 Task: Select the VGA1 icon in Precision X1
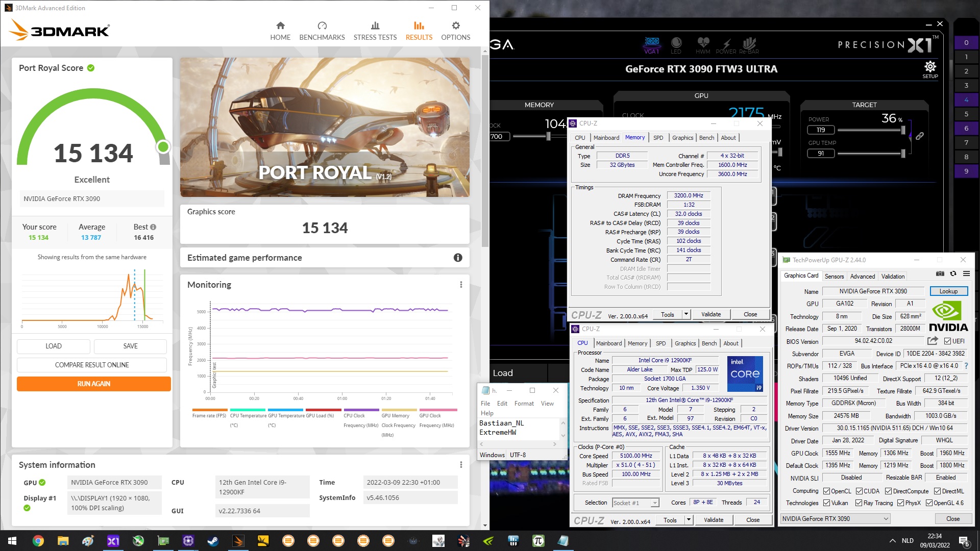point(652,45)
